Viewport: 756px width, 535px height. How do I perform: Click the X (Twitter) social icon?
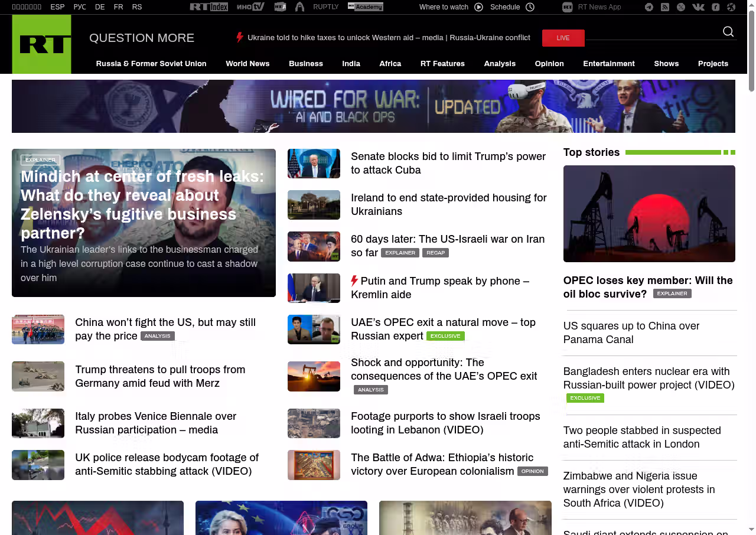tap(681, 7)
